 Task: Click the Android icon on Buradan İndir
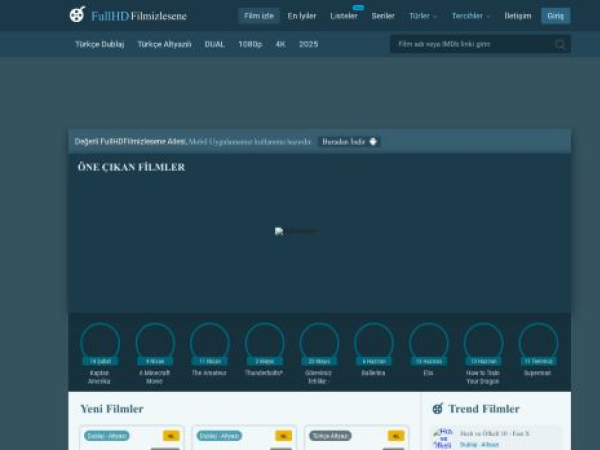pos(373,142)
